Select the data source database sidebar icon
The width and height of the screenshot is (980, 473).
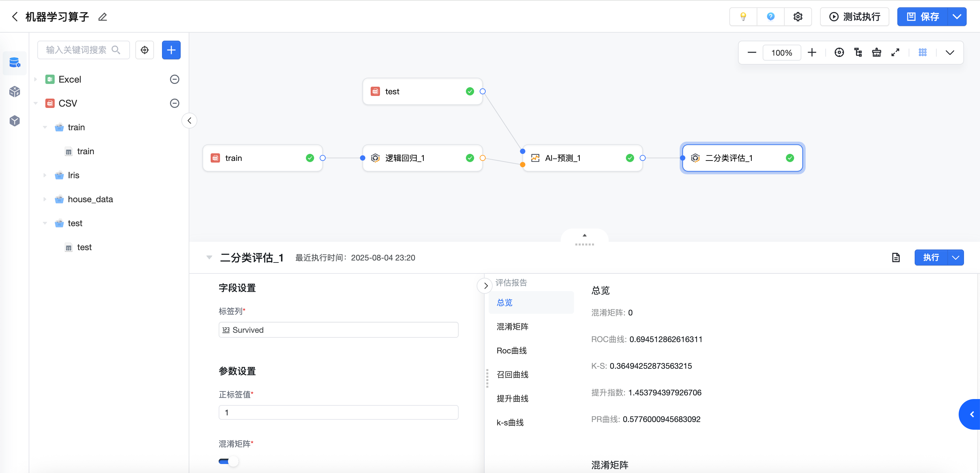pos(15,62)
